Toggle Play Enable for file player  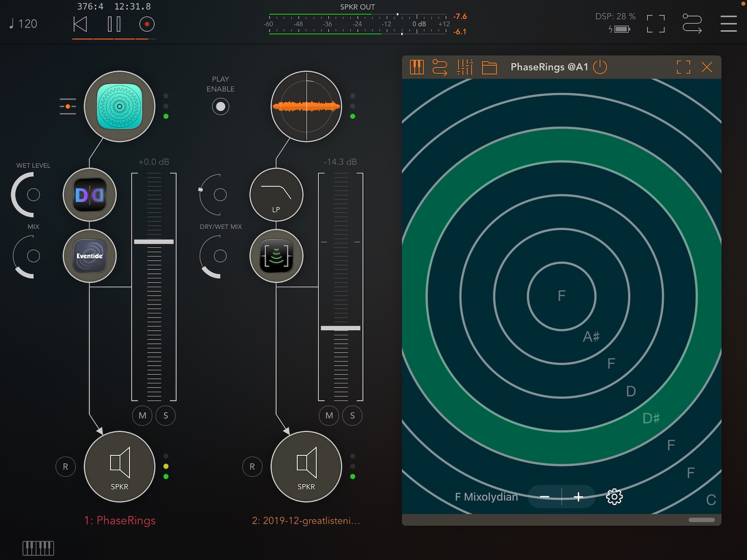point(220,106)
